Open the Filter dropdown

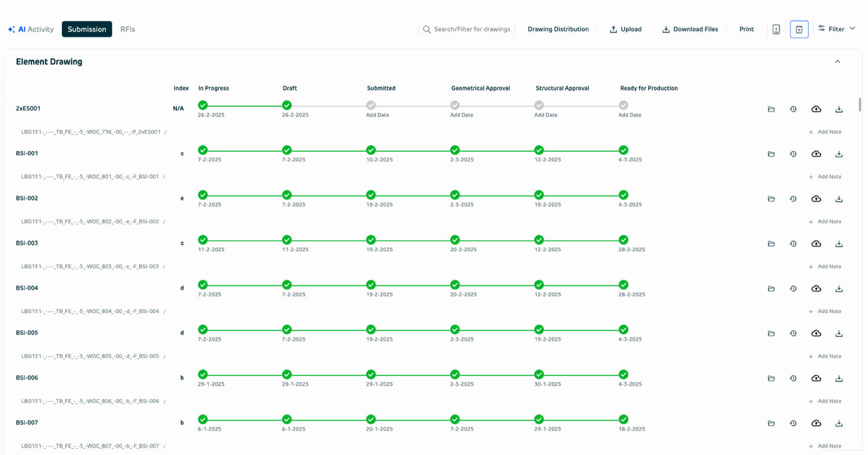[x=837, y=29]
